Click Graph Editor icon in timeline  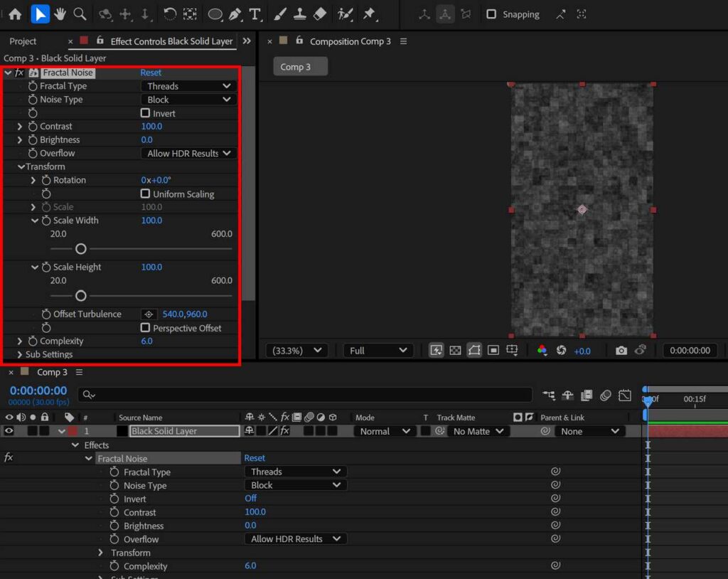tap(625, 395)
